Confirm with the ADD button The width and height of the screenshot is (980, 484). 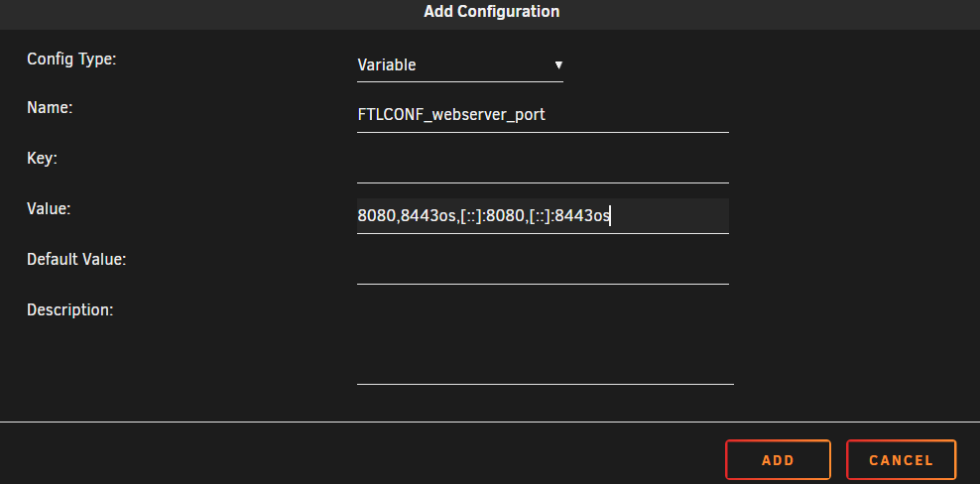pyautogui.click(x=778, y=460)
